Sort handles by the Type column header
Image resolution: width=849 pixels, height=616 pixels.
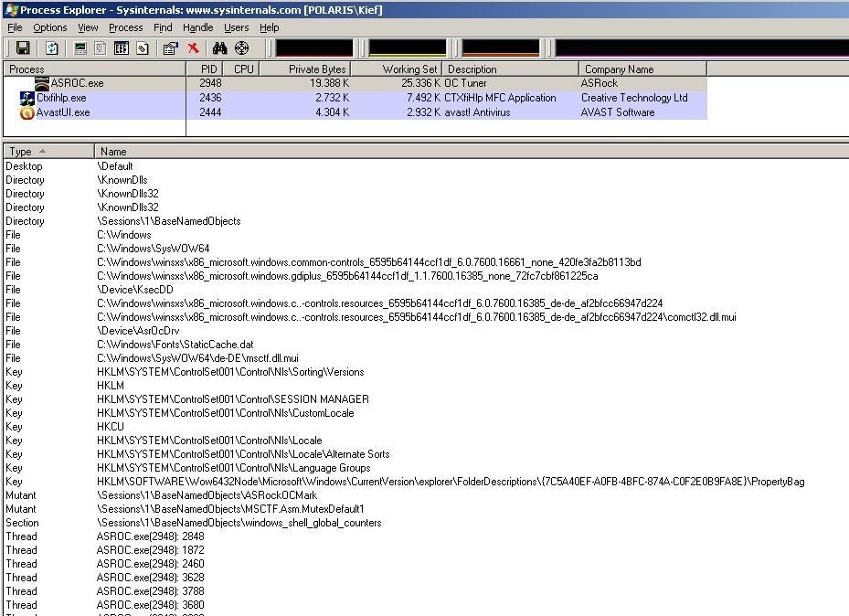[48, 152]
